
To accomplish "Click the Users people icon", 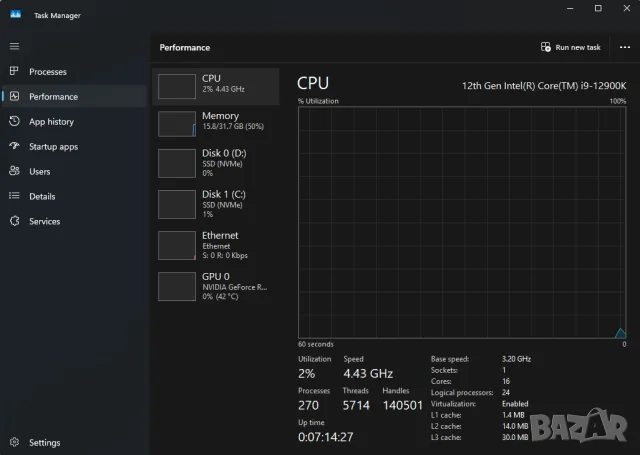I will tap(14, 171).
